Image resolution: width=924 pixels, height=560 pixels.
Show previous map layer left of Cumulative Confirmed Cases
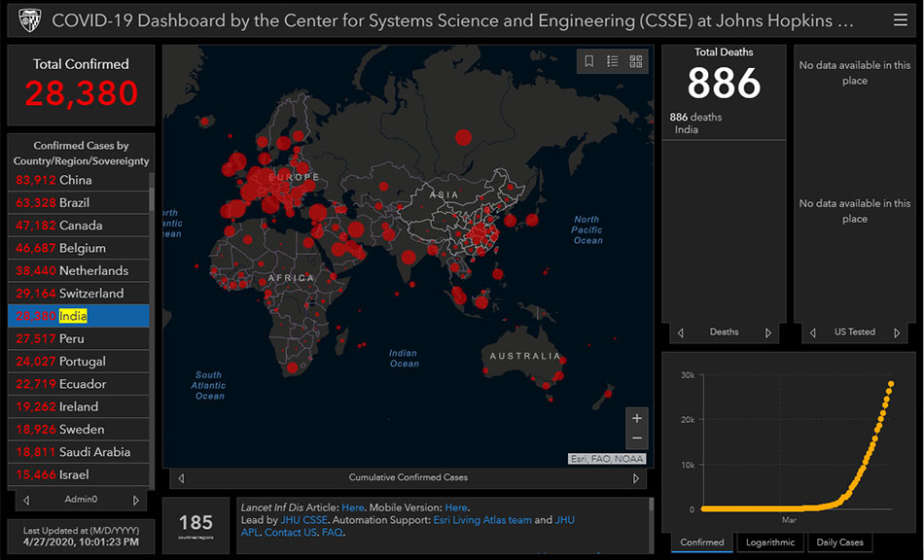click(x=182, y=478)
